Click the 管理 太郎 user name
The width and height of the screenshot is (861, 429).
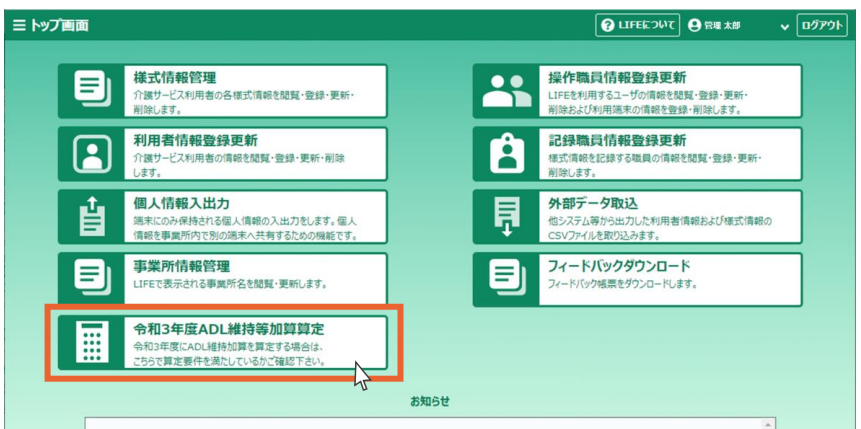click(x=722, y=26)
